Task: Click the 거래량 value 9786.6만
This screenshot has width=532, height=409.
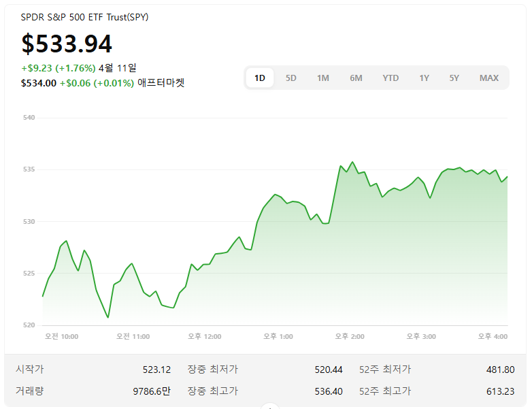Action: pyautogui.click(x=152, y=391)
